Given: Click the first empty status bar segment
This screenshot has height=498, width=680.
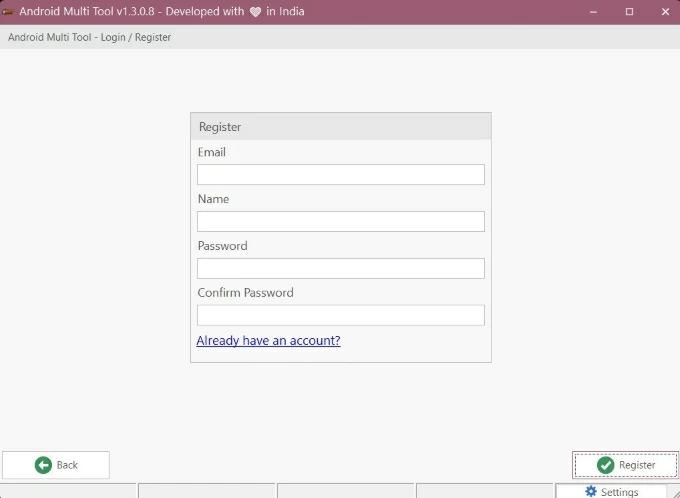Looking at the screenshot, I should 68,491.
